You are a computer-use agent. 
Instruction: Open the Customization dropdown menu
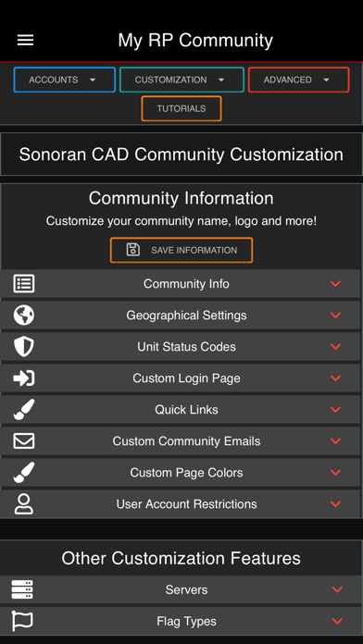pos(181,80)
